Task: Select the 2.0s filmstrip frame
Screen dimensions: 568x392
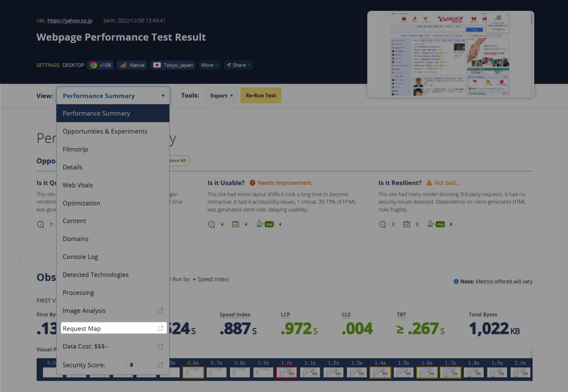Action: (520, 373)
